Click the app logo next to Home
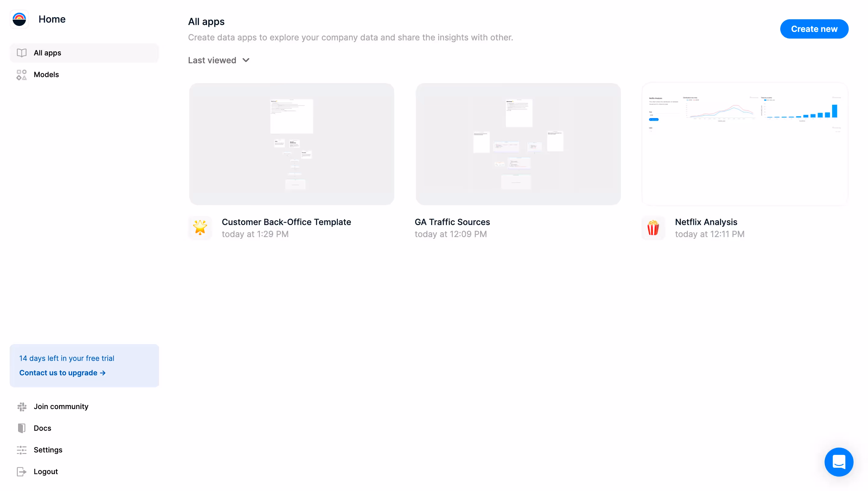 (19, 19)
